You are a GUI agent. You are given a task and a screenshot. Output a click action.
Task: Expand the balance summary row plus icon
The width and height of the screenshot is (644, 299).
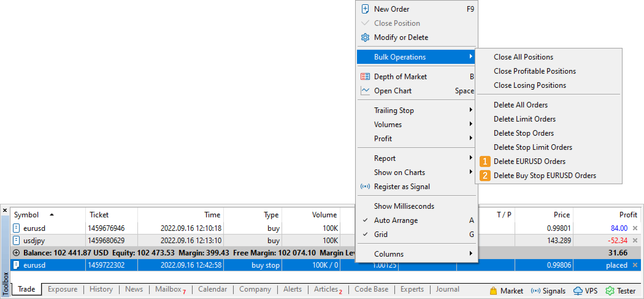17,253
